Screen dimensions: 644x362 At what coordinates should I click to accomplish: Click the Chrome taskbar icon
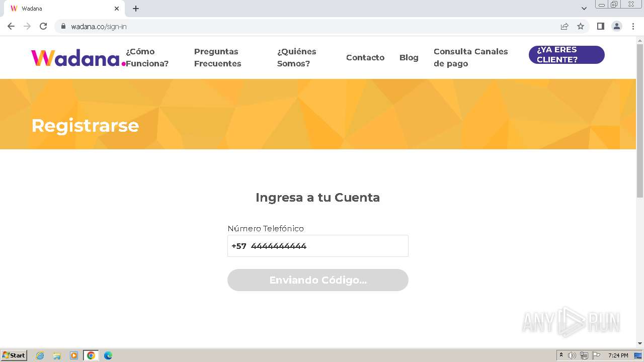91,355
